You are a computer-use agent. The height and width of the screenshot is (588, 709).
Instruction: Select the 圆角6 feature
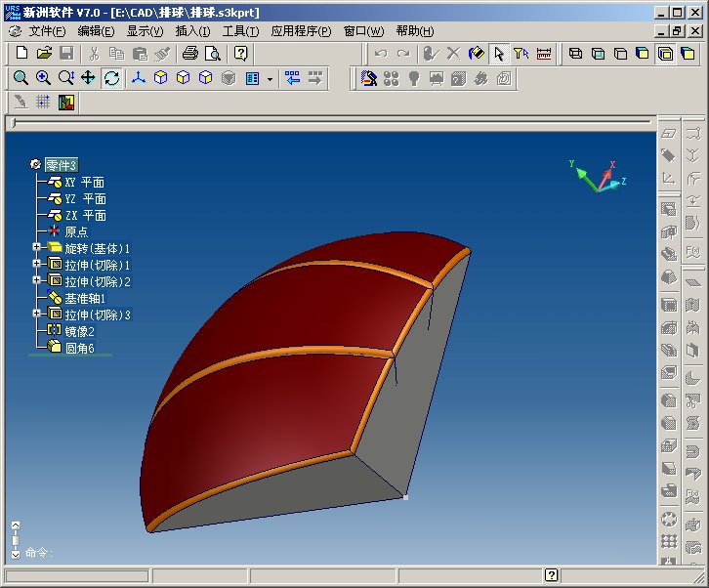[x=79, y=349]
